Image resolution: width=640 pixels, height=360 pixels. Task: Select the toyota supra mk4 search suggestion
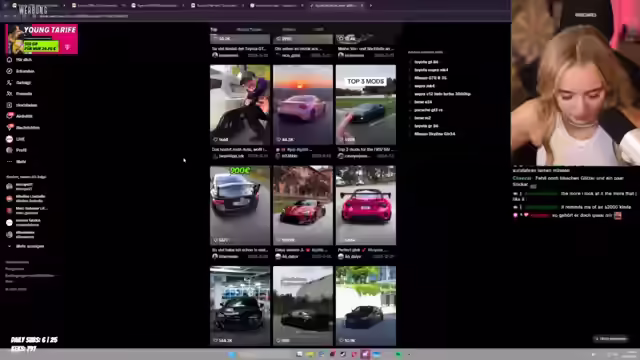point(431,70)
